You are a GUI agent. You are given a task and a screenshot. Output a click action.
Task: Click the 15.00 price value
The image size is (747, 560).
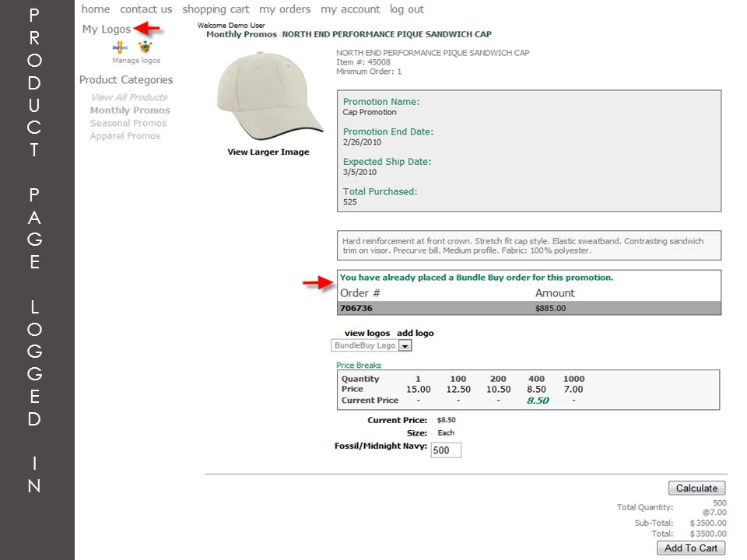[x=419, y=389]
